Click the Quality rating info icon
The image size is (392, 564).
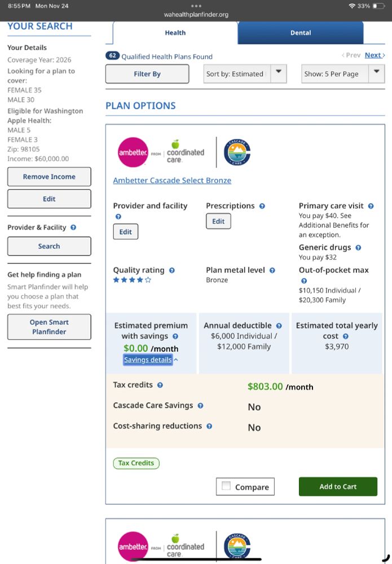point(172,271)
